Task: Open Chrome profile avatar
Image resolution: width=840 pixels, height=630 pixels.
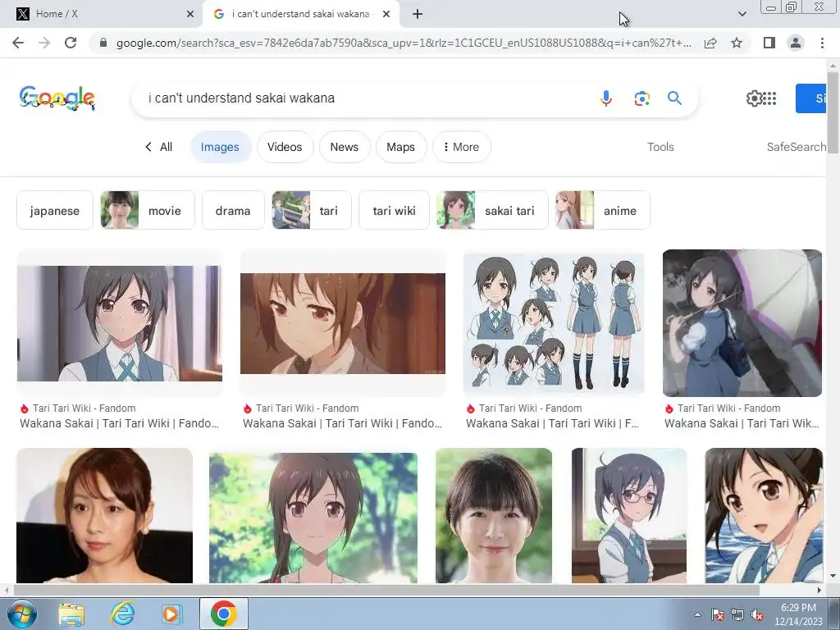Action: (796, 43)
